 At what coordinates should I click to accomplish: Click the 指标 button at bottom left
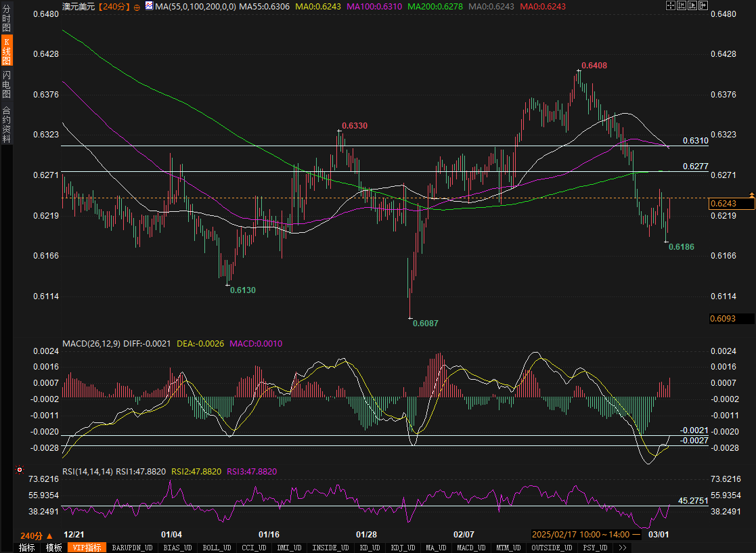pos(26,548)
